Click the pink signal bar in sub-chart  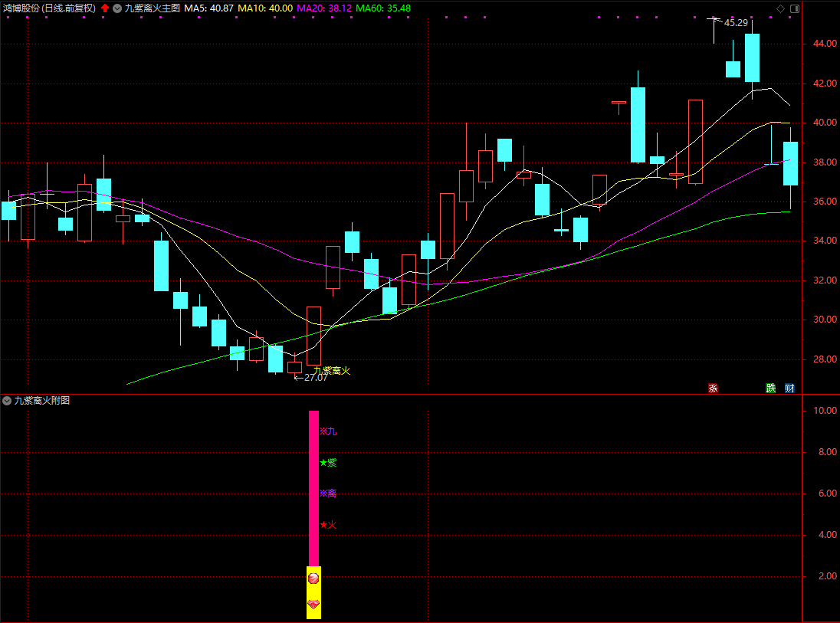click(313, 489)
